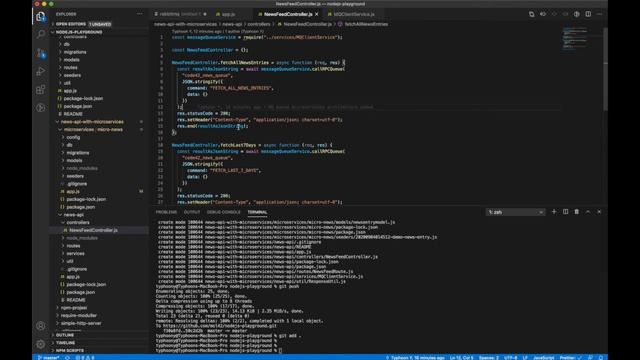Select the terminal shell dropdown zsh
Viewport: 640px width, 360px height.
516,212
